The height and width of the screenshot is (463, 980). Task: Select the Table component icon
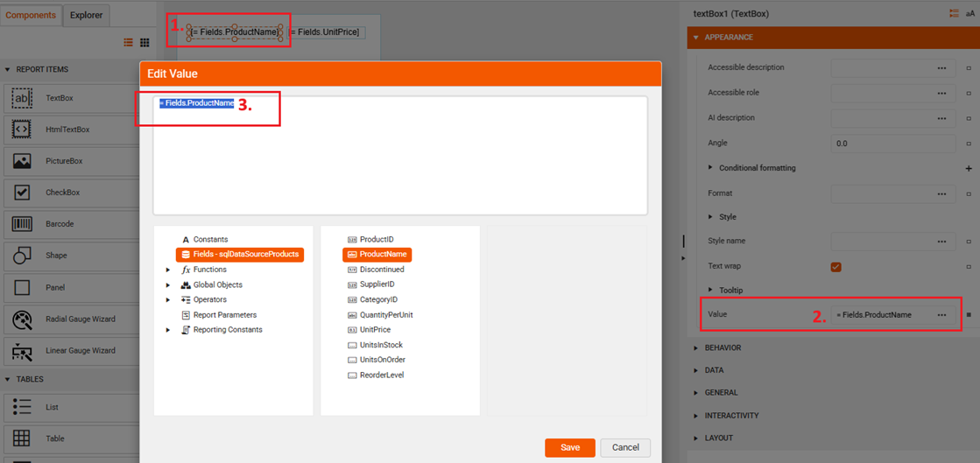click(x=22, y=438)
